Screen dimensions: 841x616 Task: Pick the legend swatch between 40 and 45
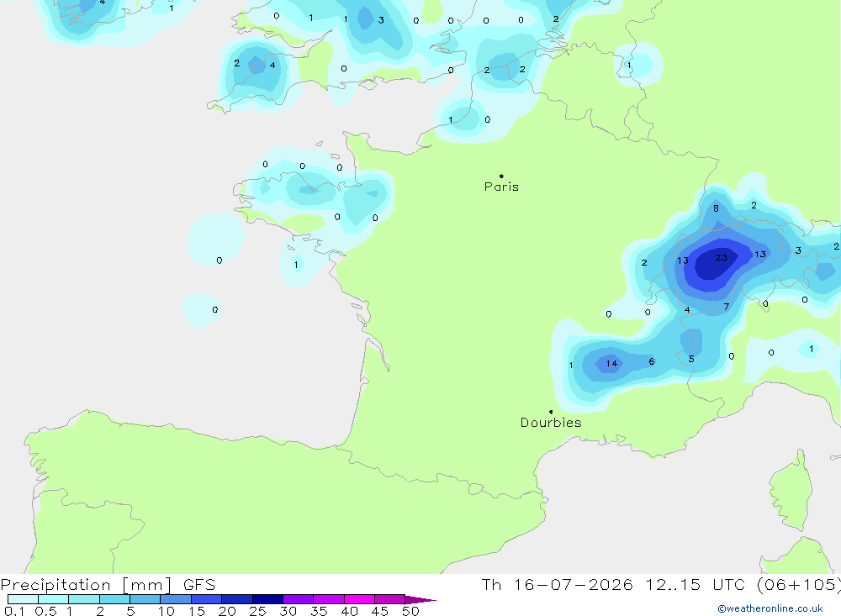click(x=359, y=599)
